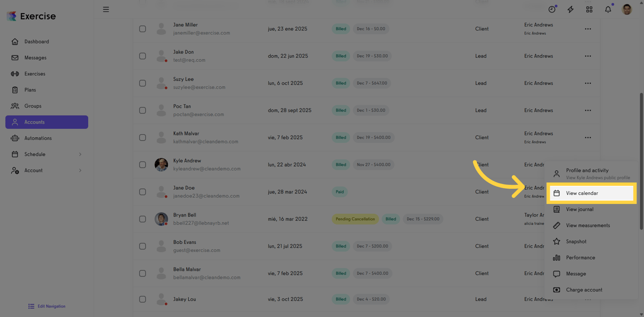
Task: Open three-dot options for Kath Malvar
Action: 588,138
